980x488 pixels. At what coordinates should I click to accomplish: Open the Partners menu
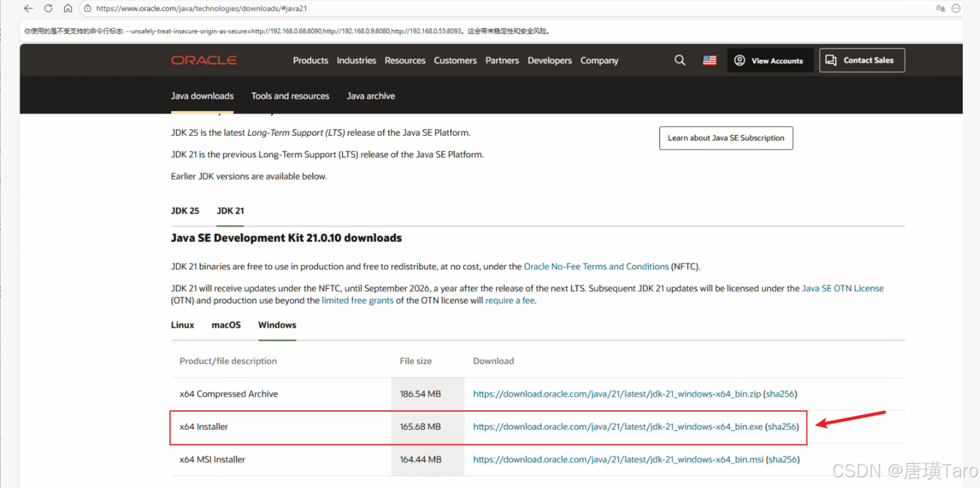502,60
